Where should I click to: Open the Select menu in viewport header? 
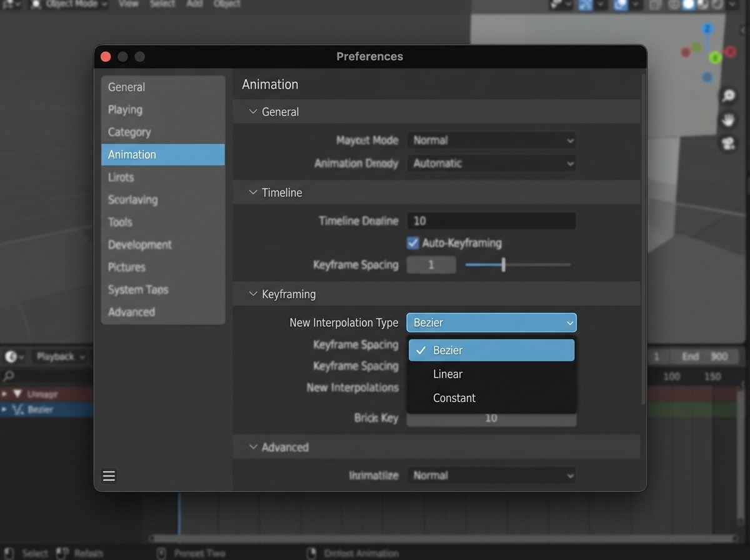click(x=162, y=4)
